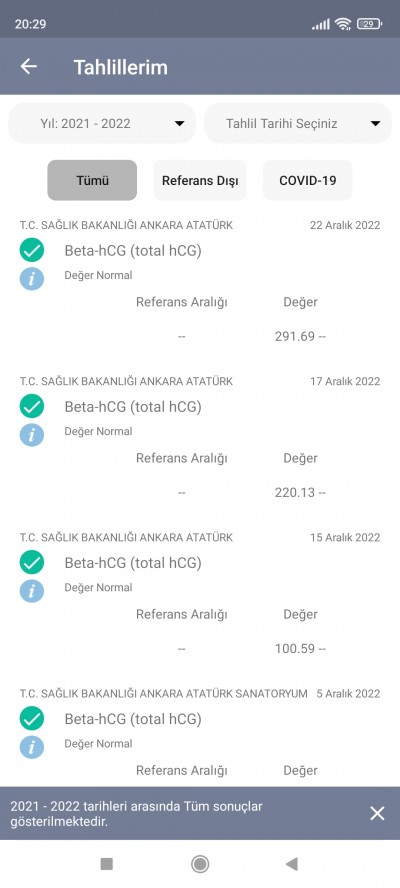Tap Android back triangle in navigation bar
Screen dimensions: 400x888
click(292, 864)
